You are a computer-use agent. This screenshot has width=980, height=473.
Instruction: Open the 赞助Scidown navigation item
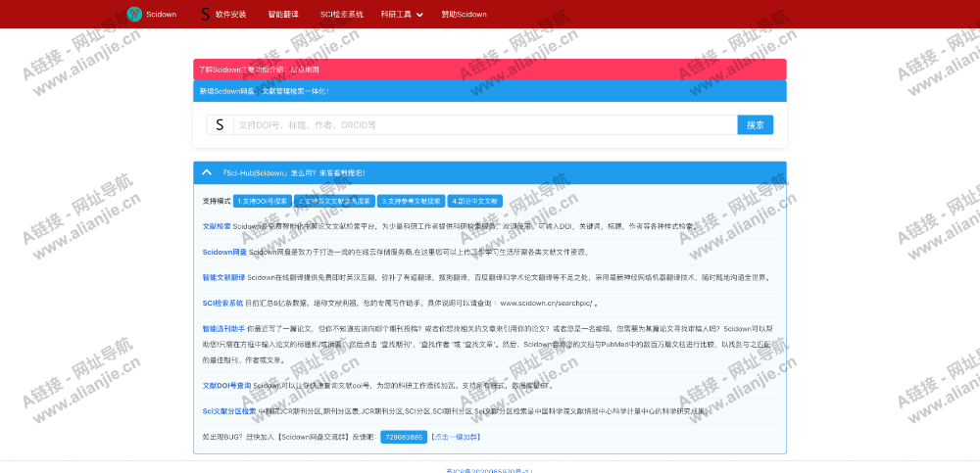[x=464, y=15]
